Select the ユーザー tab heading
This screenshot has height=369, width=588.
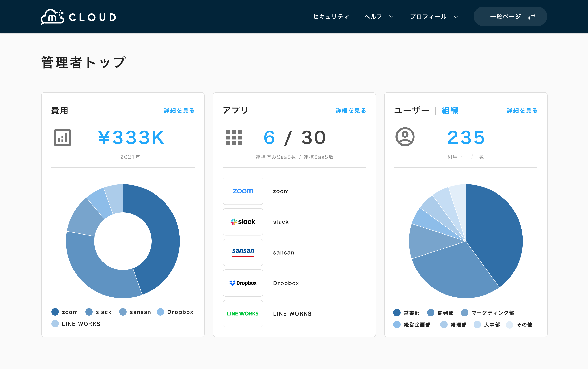pos(412,111)
